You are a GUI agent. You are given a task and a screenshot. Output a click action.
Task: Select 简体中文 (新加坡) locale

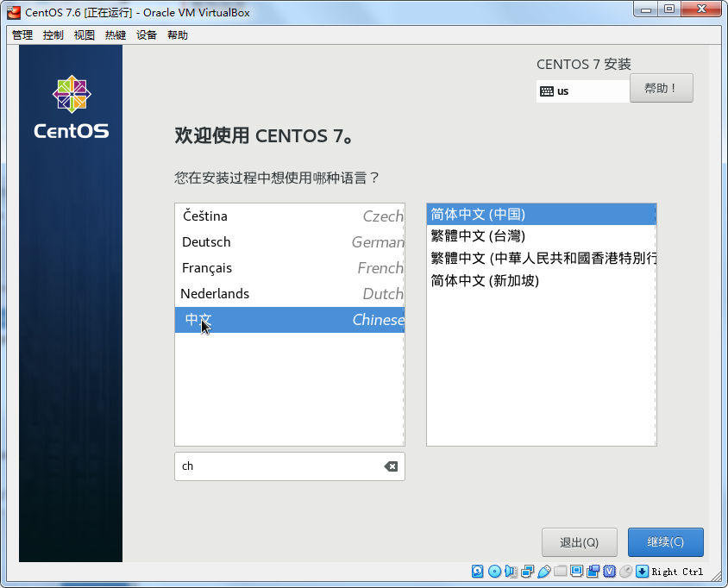tap(542, 280)
